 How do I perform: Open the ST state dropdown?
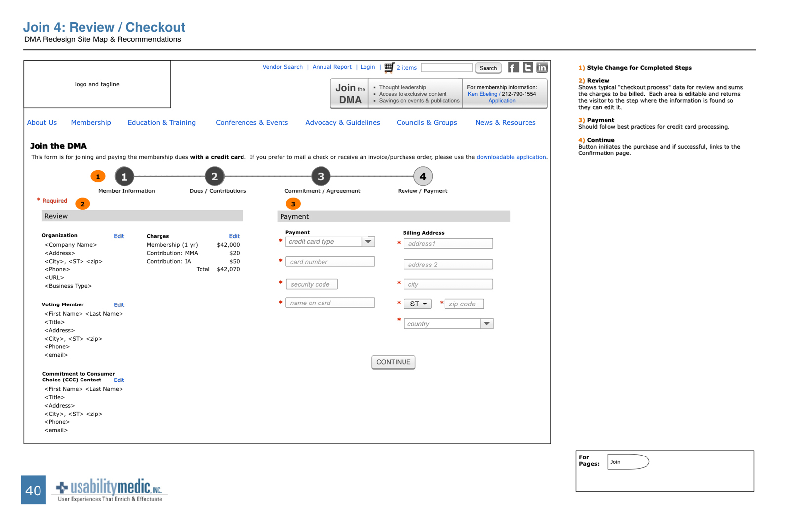pos(417,304)
